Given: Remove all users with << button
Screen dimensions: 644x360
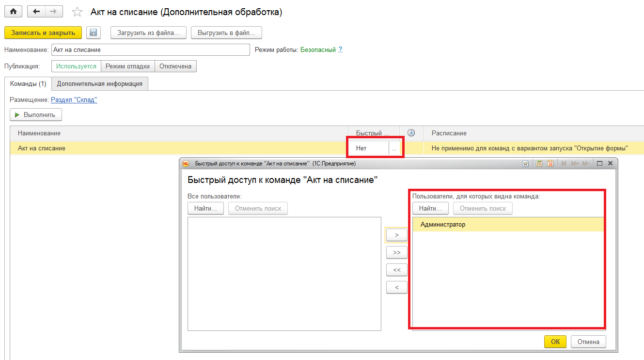Looking at the screenshot, I should 396,270.
